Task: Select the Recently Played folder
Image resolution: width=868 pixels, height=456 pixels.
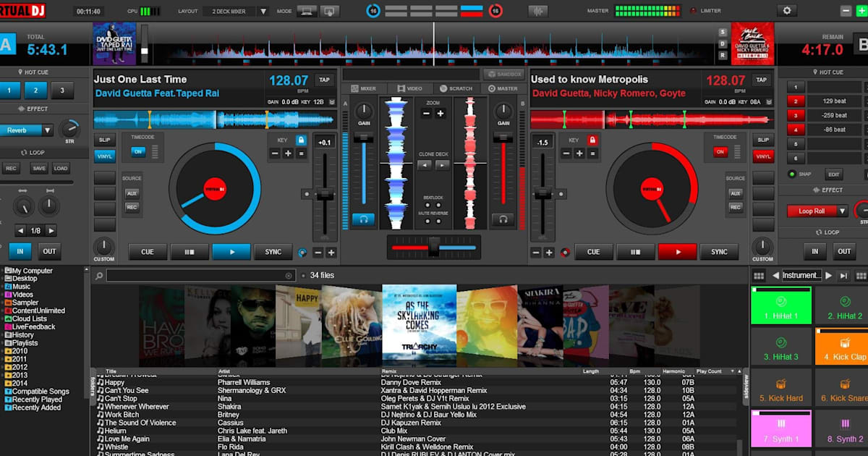Action: [x=37, y=400]
